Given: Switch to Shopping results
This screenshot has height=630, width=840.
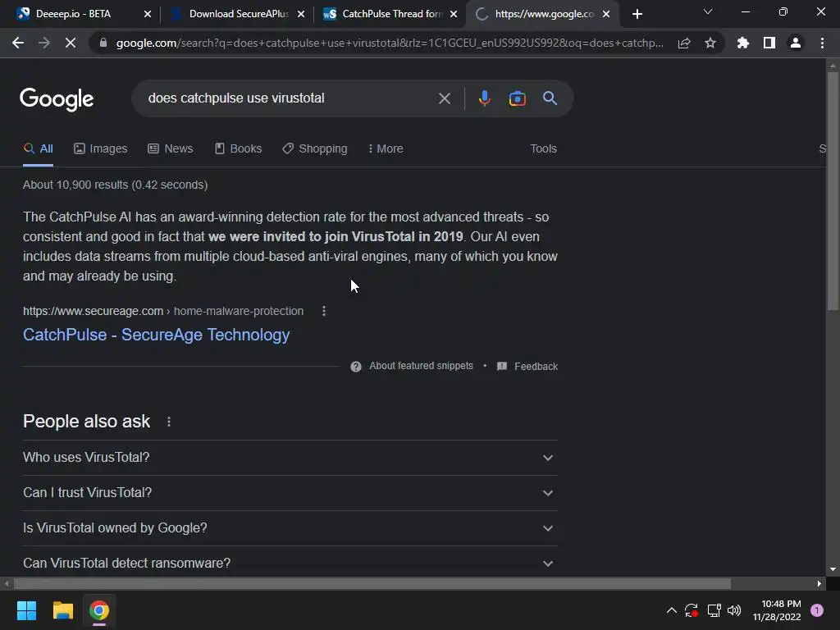Looking at the screenshot, I should (315, 149).
